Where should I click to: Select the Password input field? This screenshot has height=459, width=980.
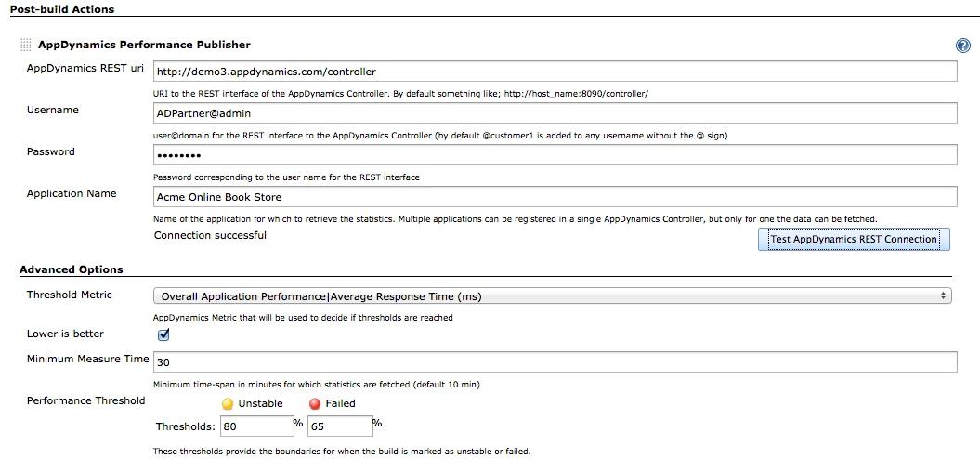555,155
